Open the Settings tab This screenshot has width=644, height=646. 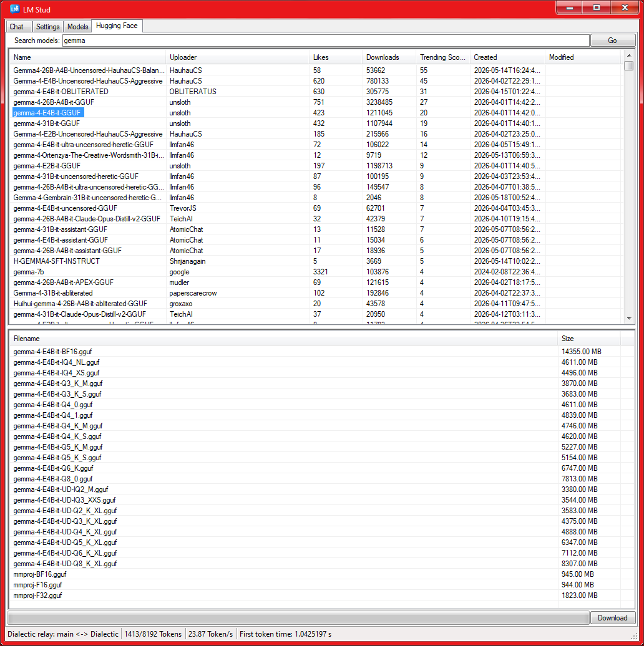tap(48, 27)
